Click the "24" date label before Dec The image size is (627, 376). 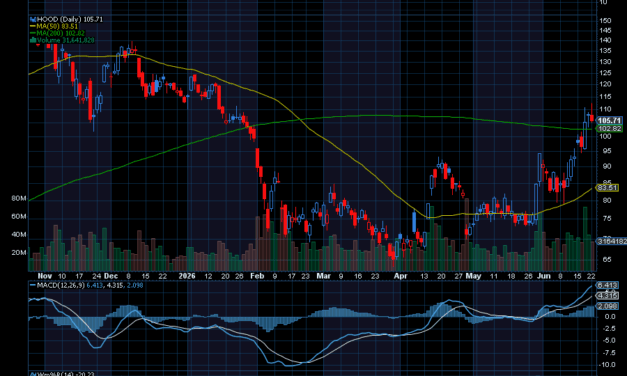pyautogui.click(x=96, y=276)
